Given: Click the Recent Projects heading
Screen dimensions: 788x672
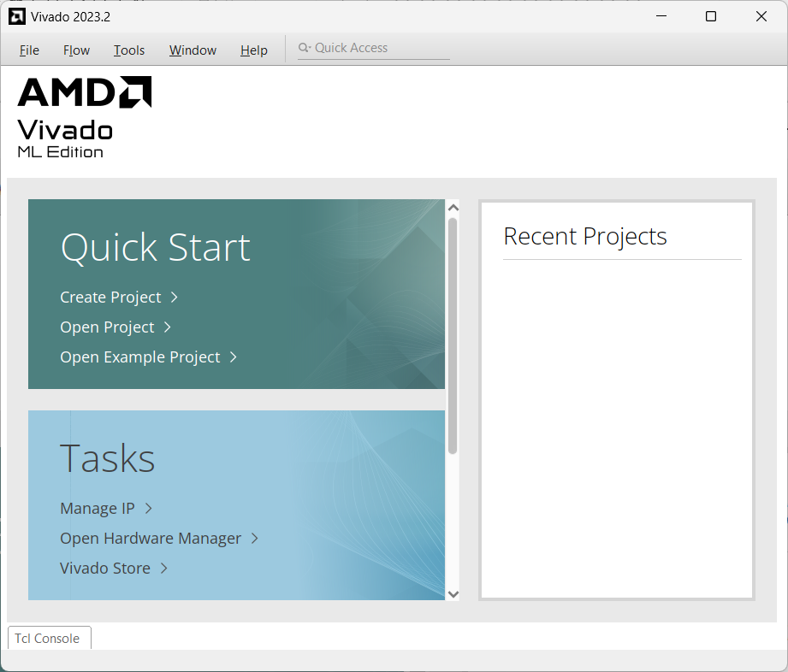Looking at the screenshot, I should click(585, 237).
